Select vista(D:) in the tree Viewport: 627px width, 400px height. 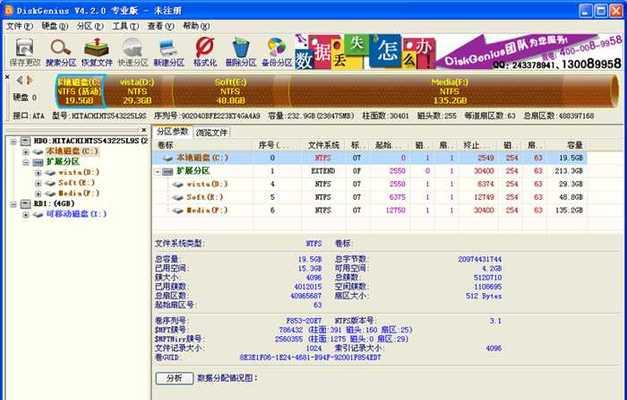79,172
